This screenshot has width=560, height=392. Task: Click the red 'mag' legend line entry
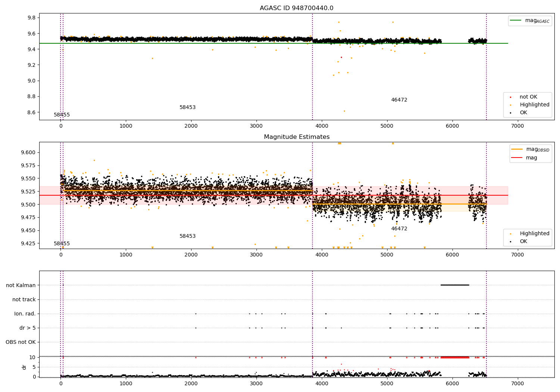point(524,158)
